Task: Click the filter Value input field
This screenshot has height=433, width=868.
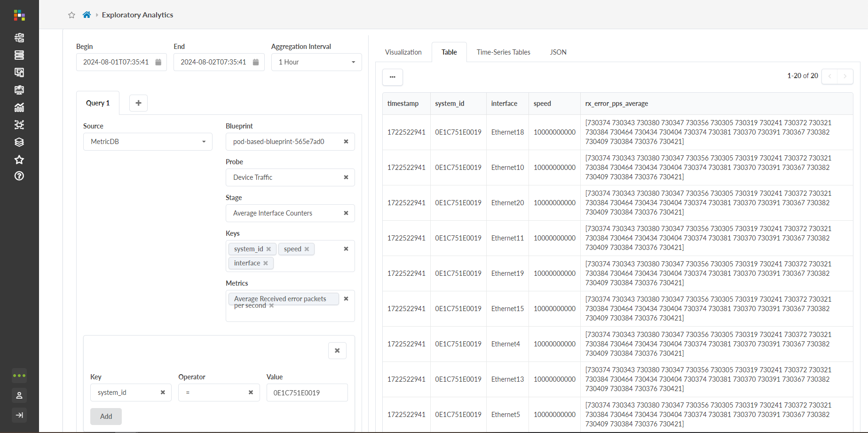Action: point(307,393)
